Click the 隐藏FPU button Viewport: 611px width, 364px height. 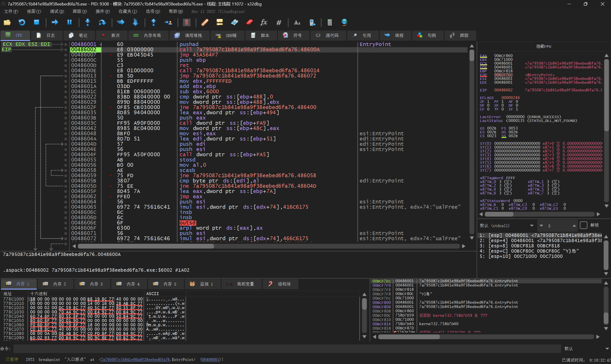543,46
